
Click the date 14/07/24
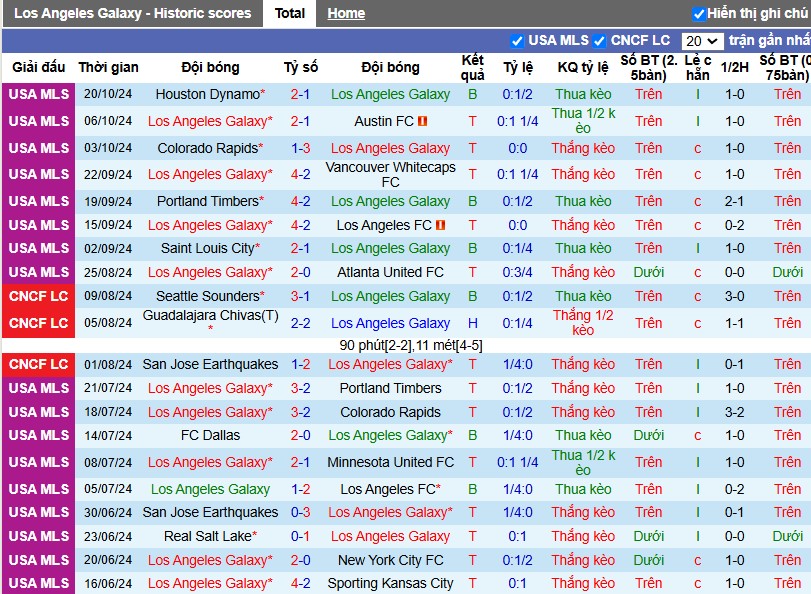[108, 435]
